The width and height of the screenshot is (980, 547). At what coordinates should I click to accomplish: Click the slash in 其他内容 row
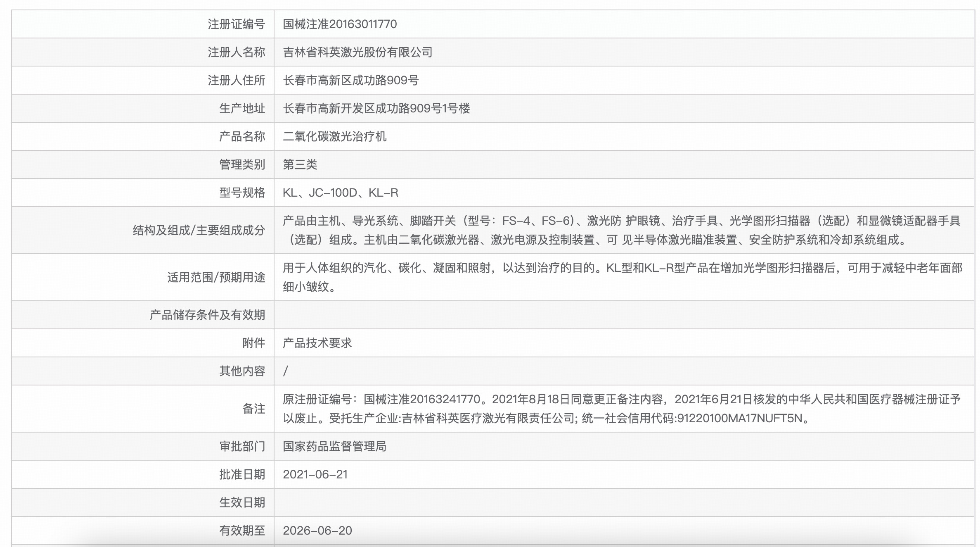click(x=285, y=371)
